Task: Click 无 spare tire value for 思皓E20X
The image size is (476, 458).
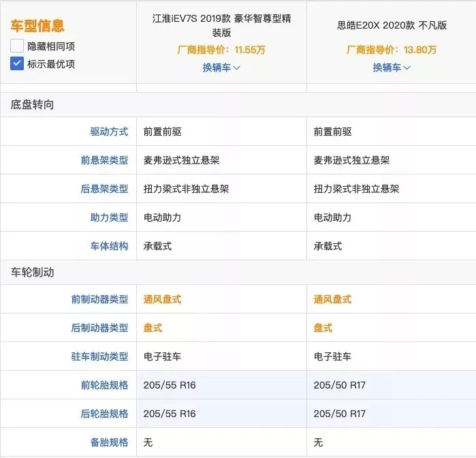Action: coord(318,442)
